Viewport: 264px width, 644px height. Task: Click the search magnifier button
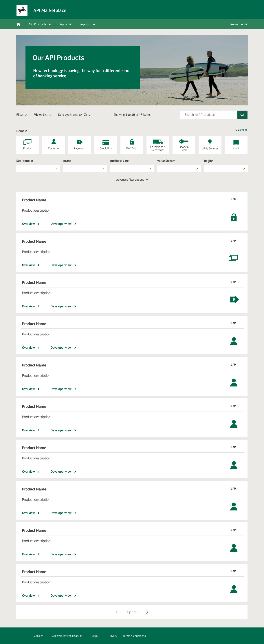[x=242, y=114]
